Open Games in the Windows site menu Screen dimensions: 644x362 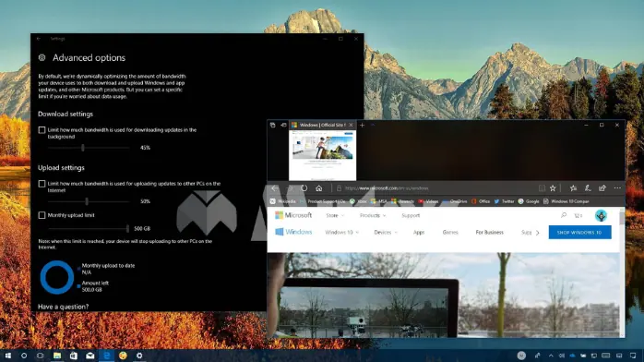pyautogui.click(x=450, y=232)
